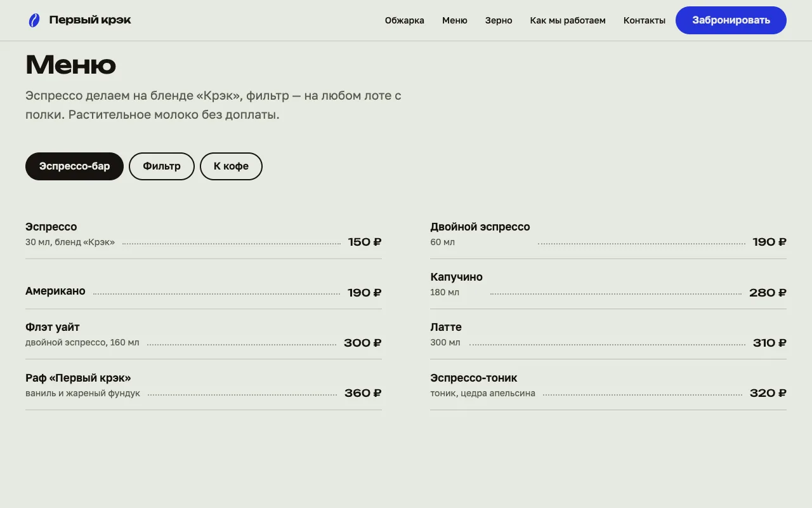Viewport: 812px width, 508px height.
Task: Click the Забронировать button
Action: (x=731, y=20)
